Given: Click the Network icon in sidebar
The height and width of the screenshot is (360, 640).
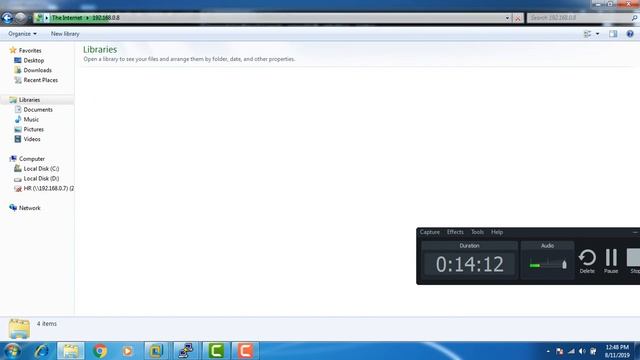Looking at the screenshot, I should pyautogui.click(x=13, y=208).
